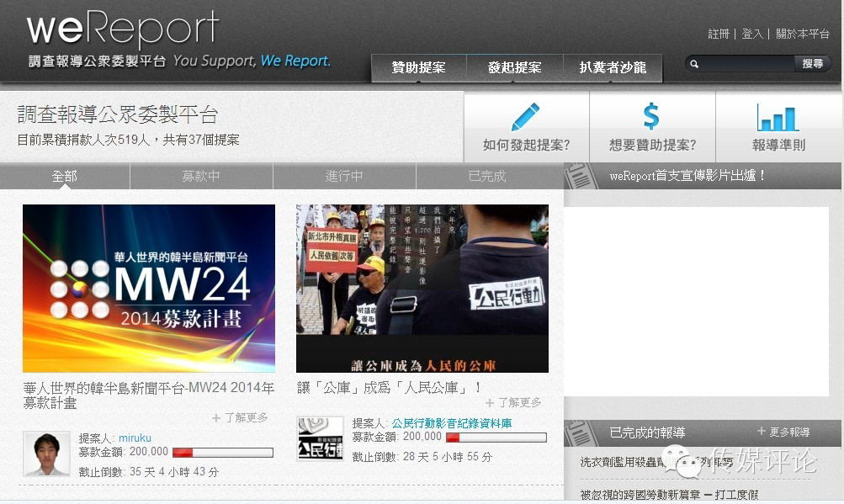Open 報導準則 page
Image resolution: width=844 pixels, height=504 pixels.
[779, 126]
